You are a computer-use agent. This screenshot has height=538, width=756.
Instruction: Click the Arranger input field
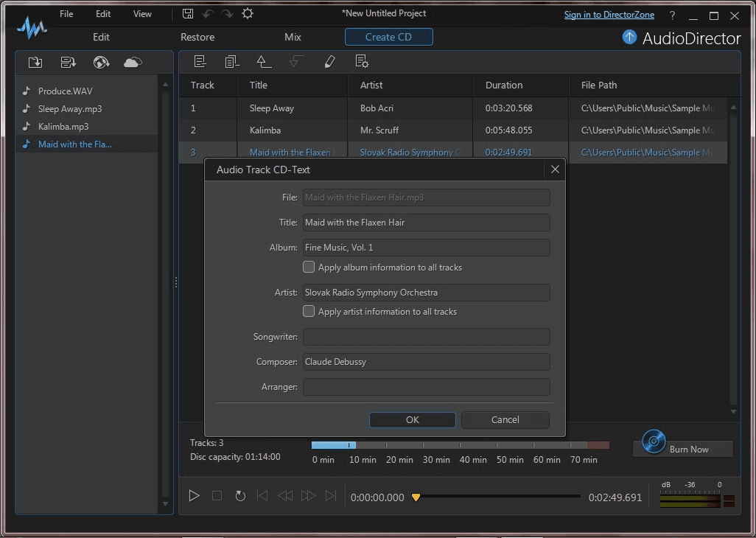[426, 387]
